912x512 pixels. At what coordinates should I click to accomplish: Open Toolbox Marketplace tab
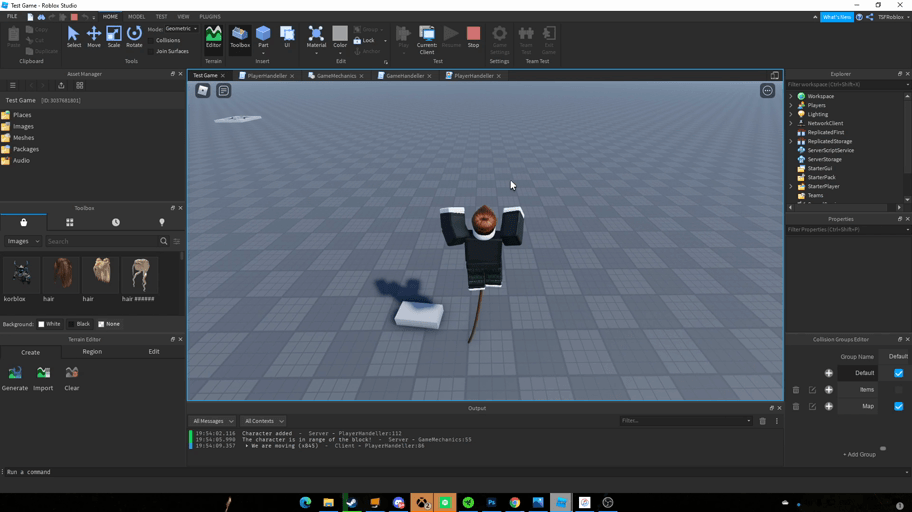23,222
